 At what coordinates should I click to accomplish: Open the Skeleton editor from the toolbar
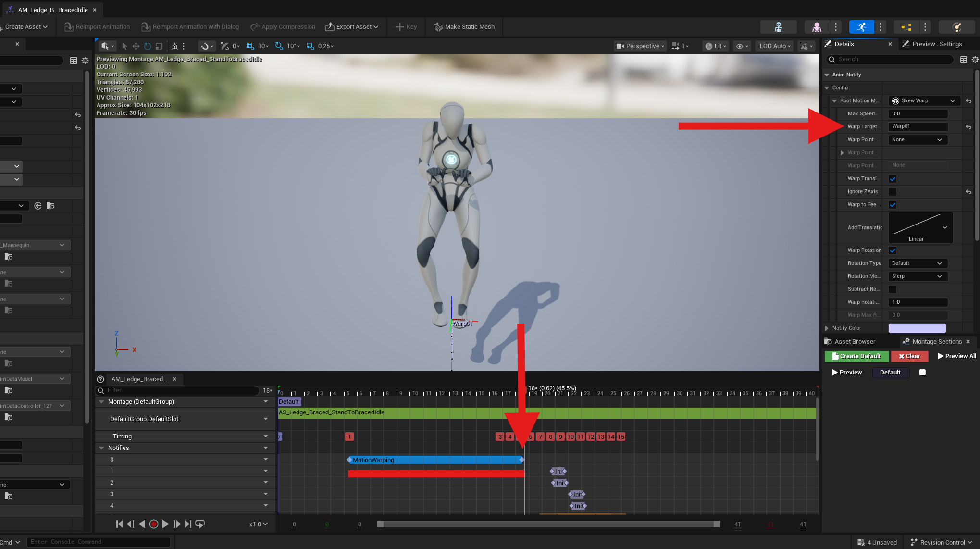[779, 27]
